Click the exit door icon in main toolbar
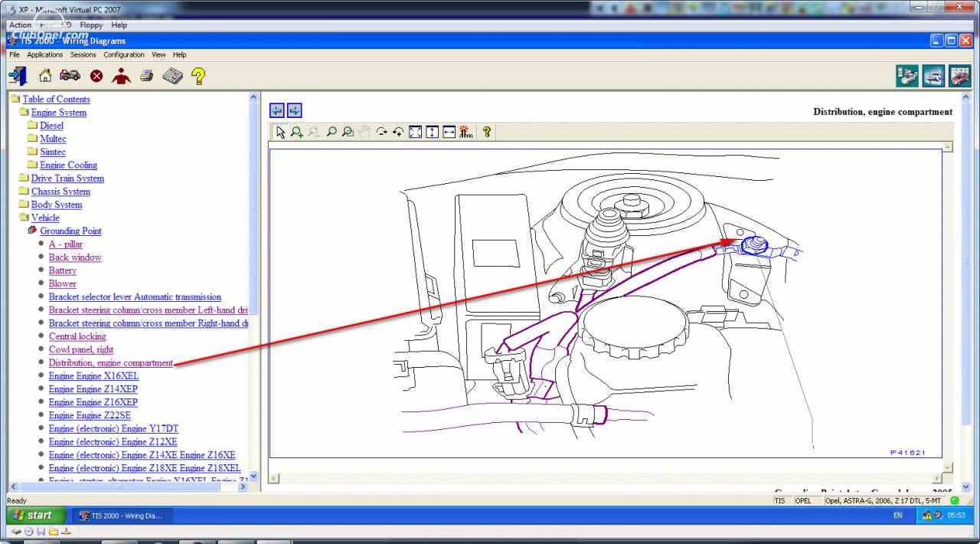The width and height of the screenshot is (980, 544). (18, 75)
